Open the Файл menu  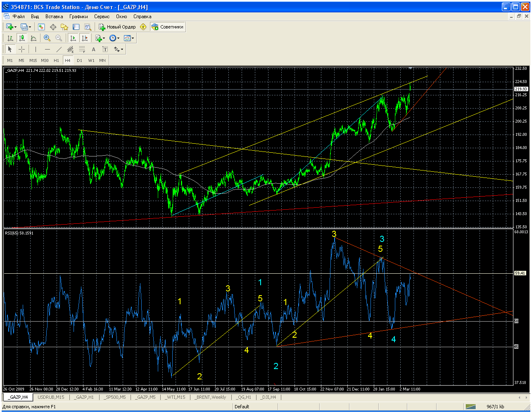(x=19, y=17)
